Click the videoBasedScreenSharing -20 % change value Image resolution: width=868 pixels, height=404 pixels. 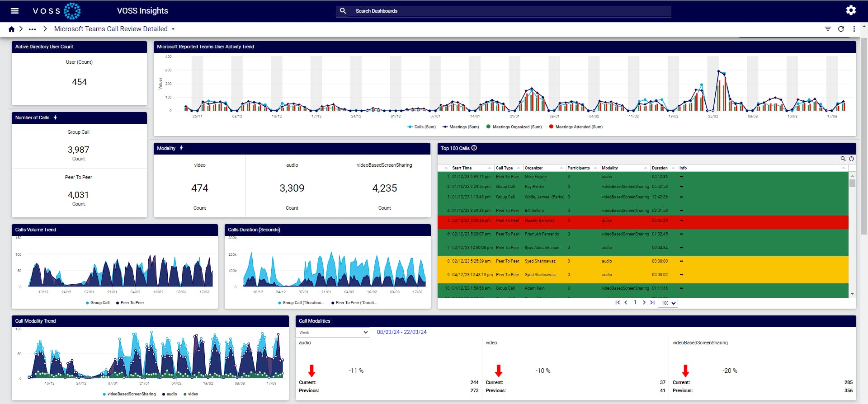click(730, 371)
